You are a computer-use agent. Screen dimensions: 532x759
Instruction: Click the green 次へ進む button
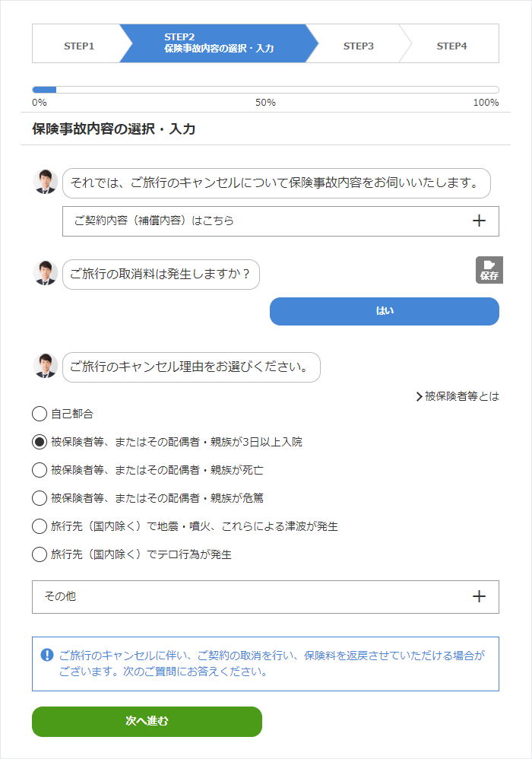coord(147,721)
